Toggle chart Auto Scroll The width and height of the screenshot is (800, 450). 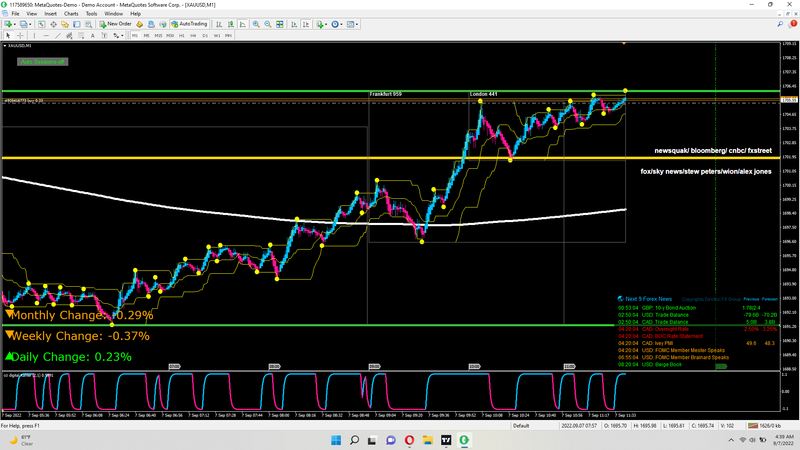coord(294,24)
